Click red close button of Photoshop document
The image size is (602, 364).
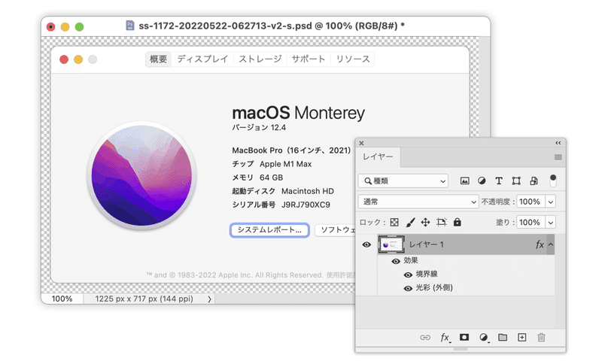tap(50, 26)
